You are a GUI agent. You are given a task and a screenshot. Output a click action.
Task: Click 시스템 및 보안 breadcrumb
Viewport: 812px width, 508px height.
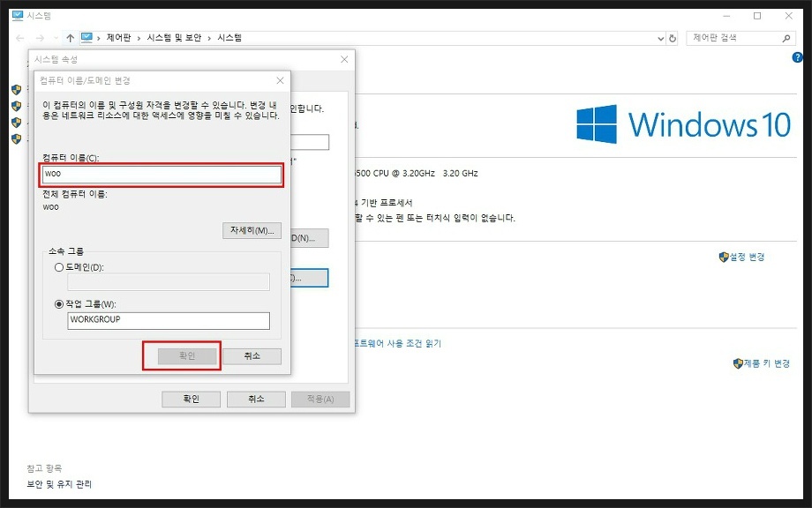click(174, 38)
